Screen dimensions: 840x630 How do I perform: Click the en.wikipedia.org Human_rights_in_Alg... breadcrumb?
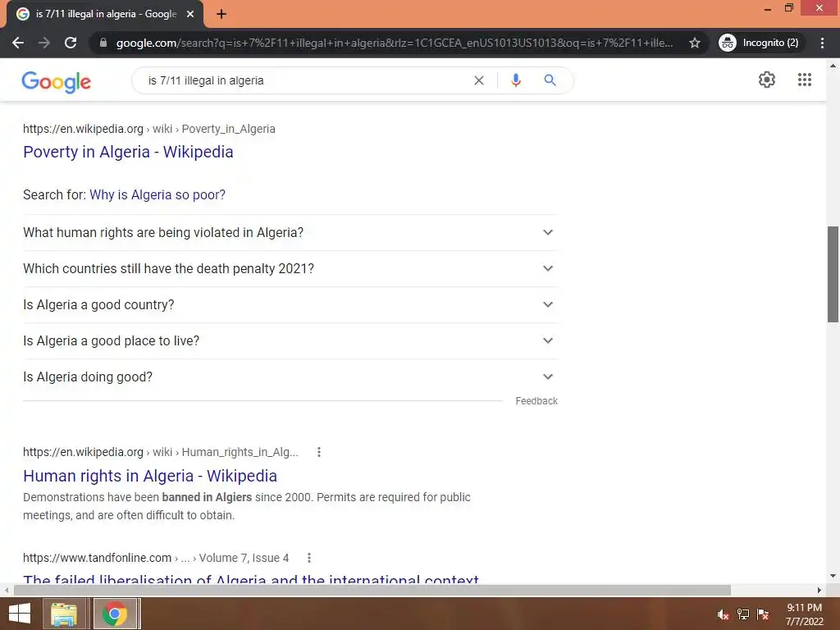(x=161, y=452)
